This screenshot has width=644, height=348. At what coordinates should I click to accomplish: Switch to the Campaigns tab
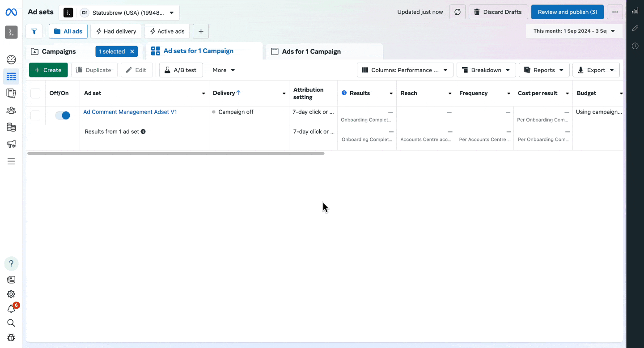coord(59,51)
